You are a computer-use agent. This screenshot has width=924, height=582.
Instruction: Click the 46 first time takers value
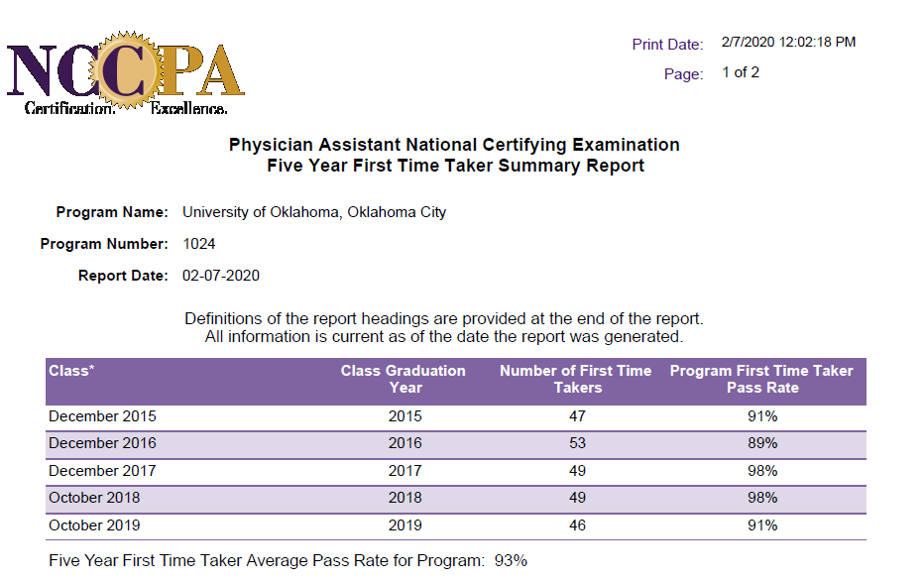tap(577, 525)
